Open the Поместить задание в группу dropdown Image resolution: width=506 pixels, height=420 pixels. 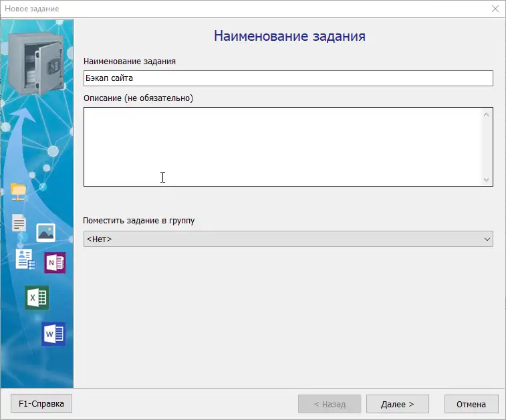pos(288,239)
